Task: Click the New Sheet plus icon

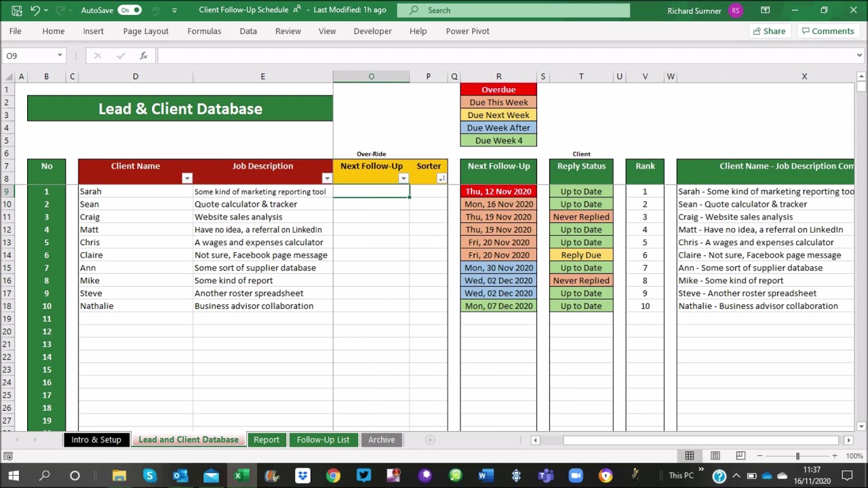Action: point(430,440)
